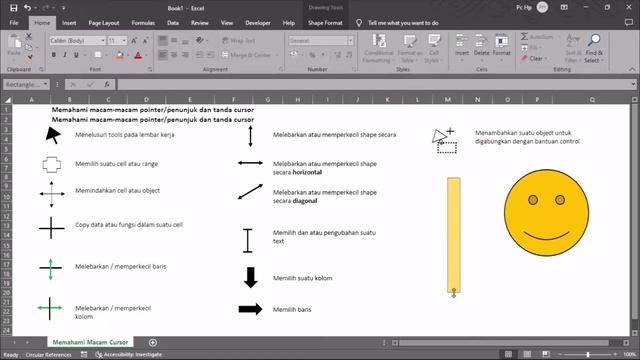Open Conditional Formatting
The height and width of the screenshot is (360, 640).
tap(378, 48)
